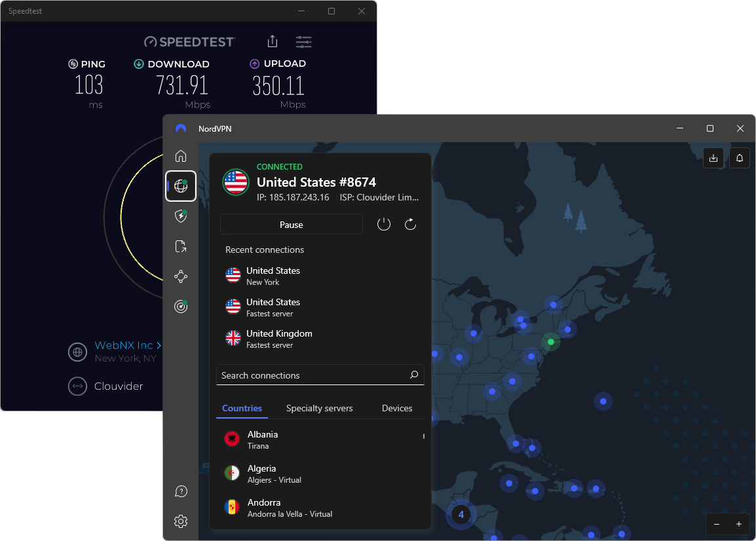The height and width of the screenshot is (541, 756).
Task: Minimize the Speedtest window
Action: point(301,10)
